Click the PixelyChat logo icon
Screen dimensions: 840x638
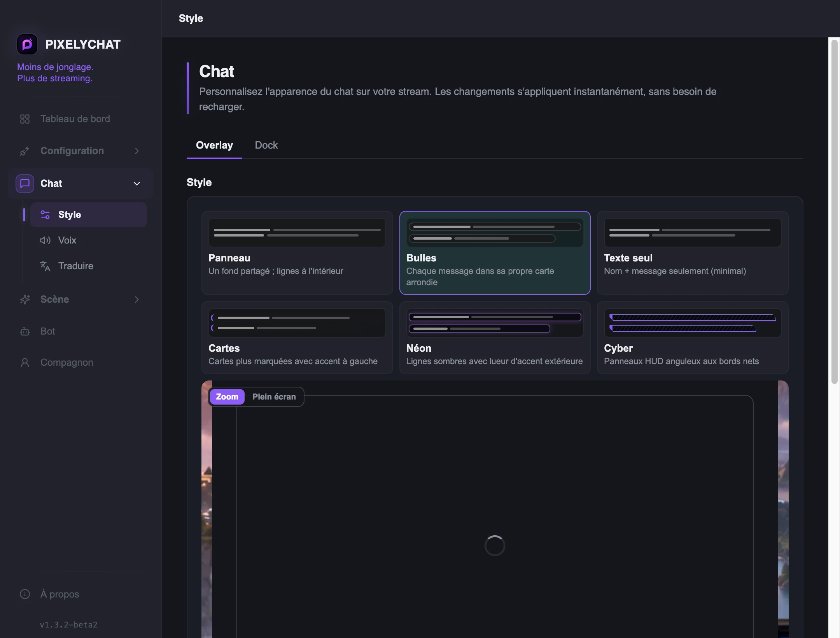click(27, 44)
